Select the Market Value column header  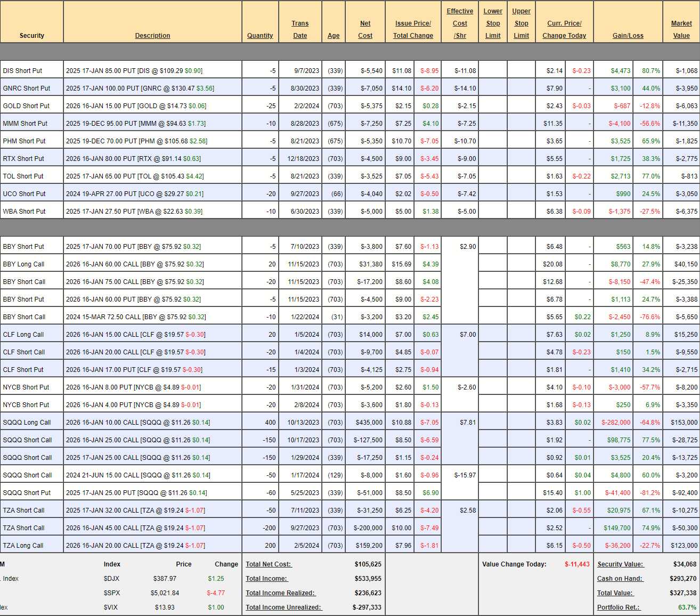(x=681, y=29)
